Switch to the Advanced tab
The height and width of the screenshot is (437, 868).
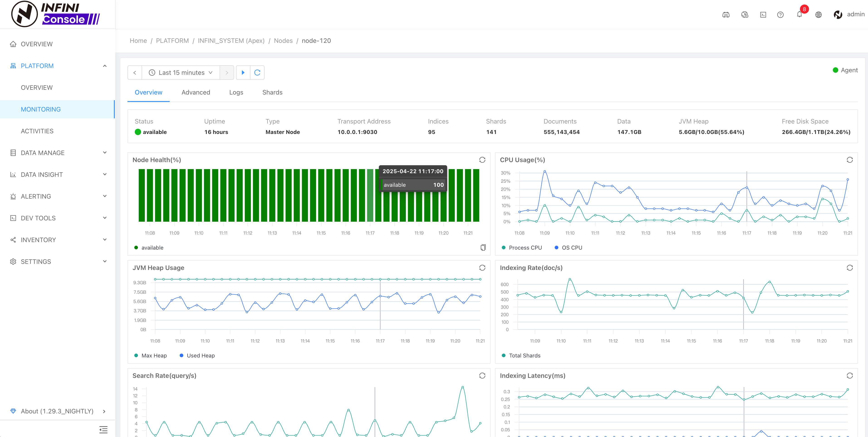[195, 92]
